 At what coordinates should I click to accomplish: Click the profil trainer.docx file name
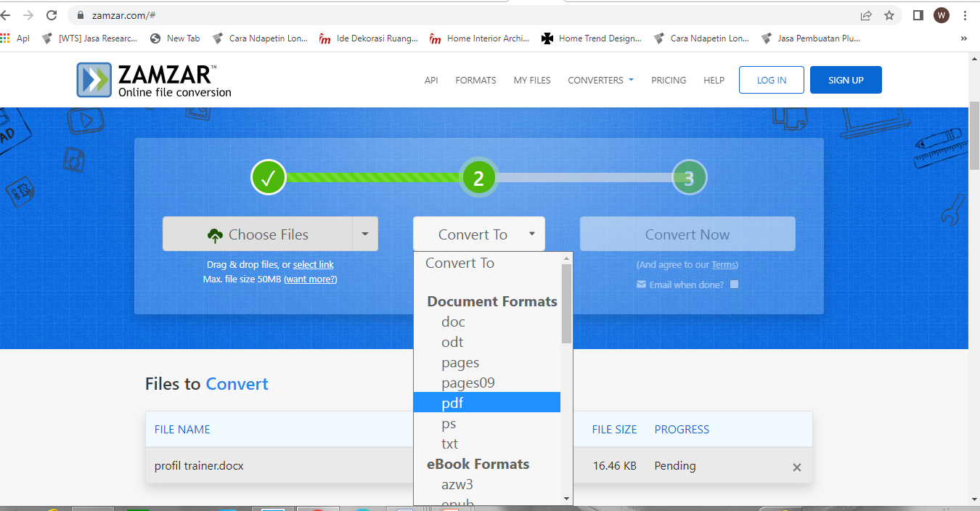tap(199, 466)
